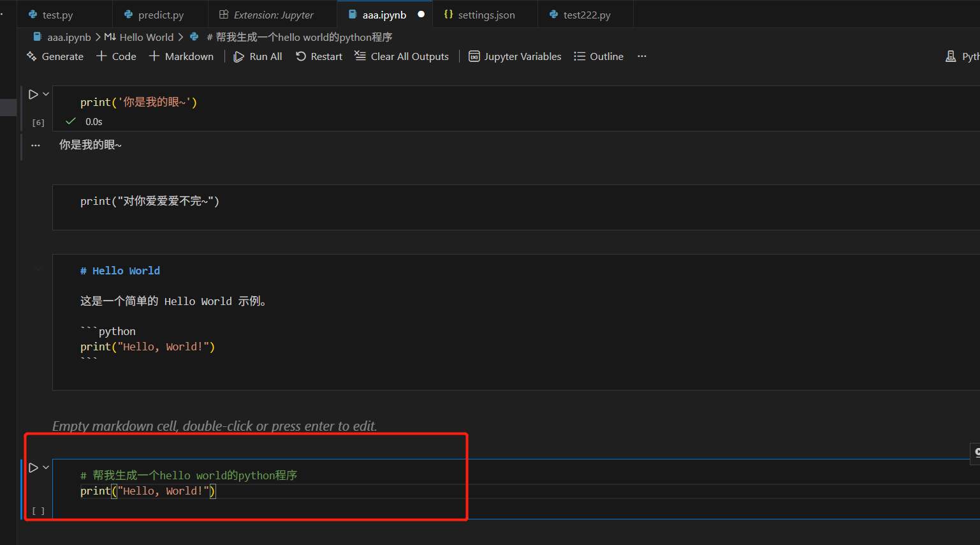Add a new Markdown cell

click(x=181, y=57)
